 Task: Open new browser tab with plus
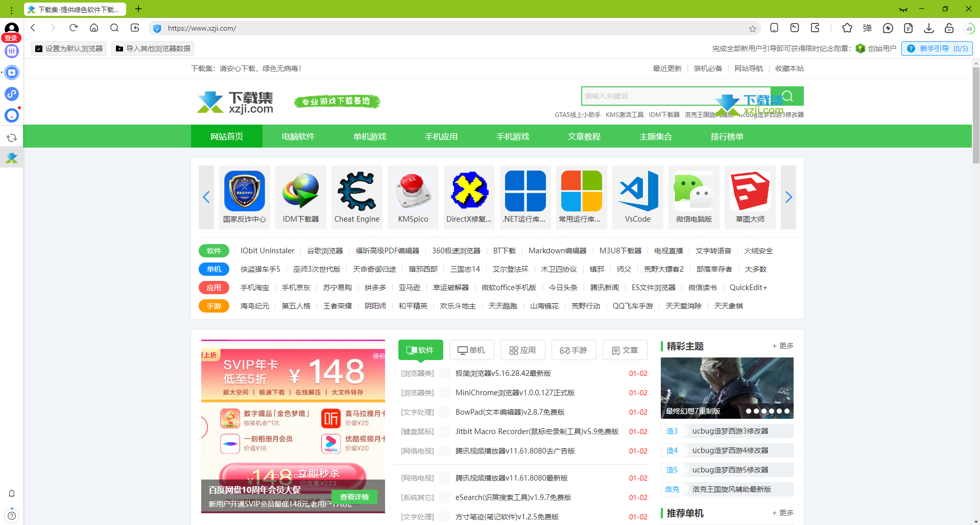(x=138, y=9)
